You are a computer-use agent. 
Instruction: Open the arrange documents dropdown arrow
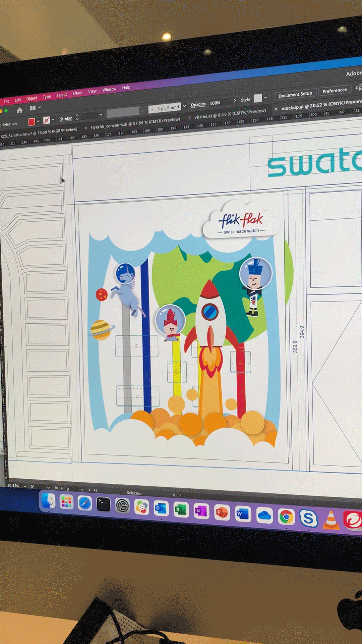click(40, 107)
